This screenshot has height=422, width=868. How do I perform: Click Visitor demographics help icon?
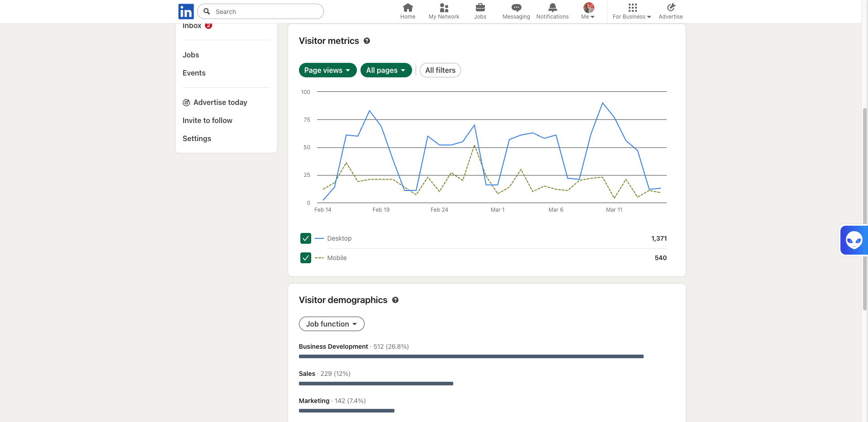pyautogui.click(x=395, y=300)
